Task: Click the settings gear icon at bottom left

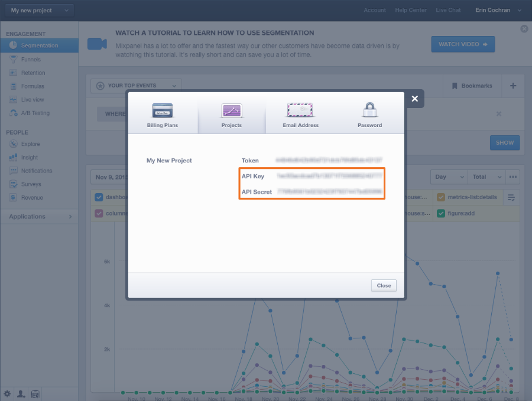Action: [x=7, y=393]
